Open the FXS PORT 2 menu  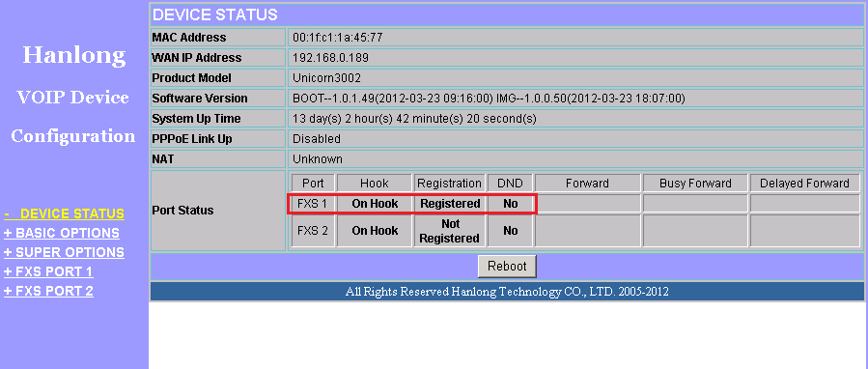(48, 292)
